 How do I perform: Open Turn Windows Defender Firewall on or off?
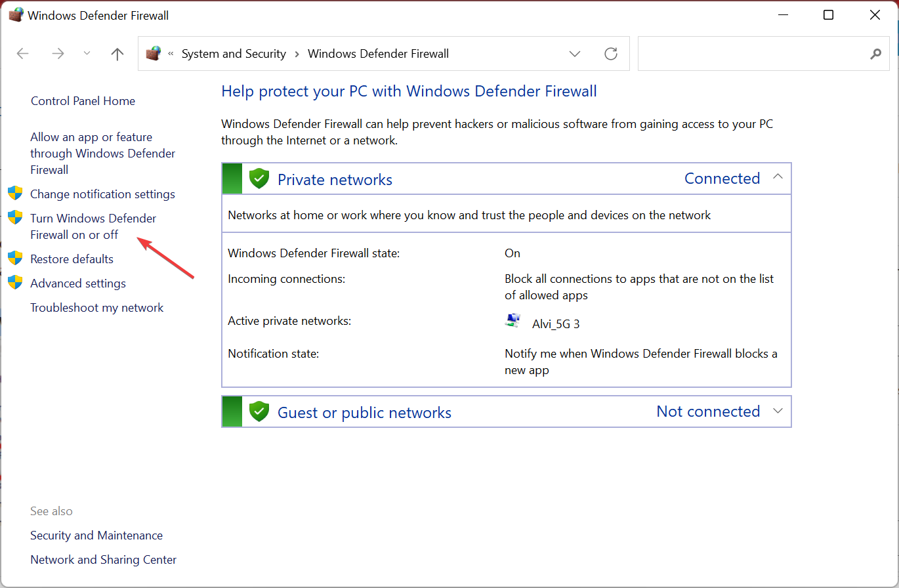(x=93, y=226)
